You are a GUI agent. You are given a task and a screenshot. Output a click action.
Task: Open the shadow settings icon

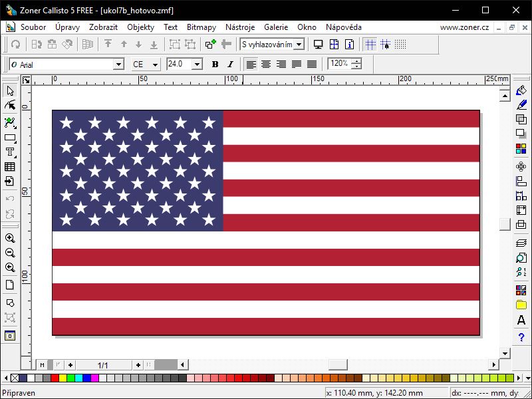[x=521, y=134]
